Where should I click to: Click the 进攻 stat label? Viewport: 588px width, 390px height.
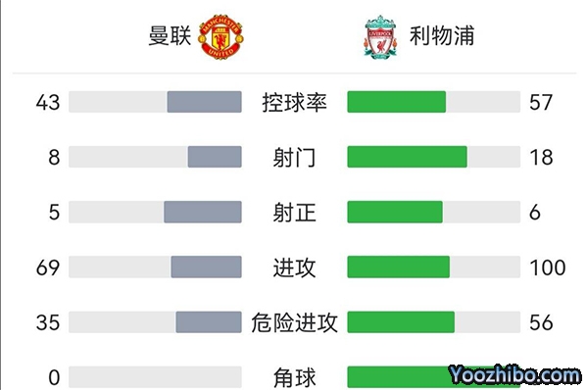pos(294,268)
